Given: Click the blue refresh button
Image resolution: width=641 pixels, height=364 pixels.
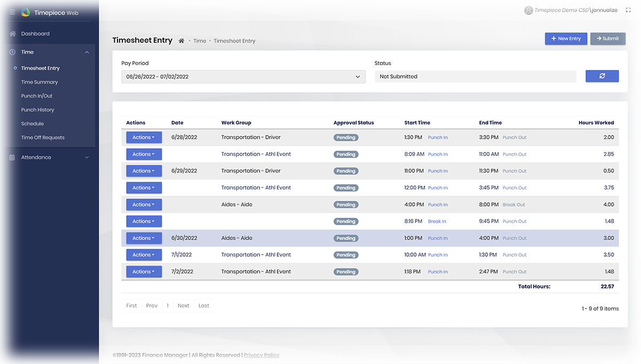Looking at the screenshot, I should pos(602,76).
